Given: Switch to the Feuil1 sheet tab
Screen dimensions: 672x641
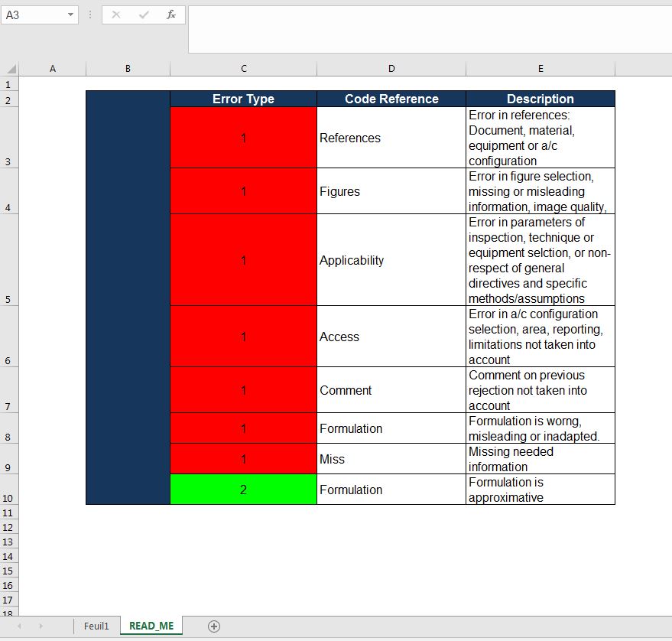Looking at the screenshot, I should 96,626.
